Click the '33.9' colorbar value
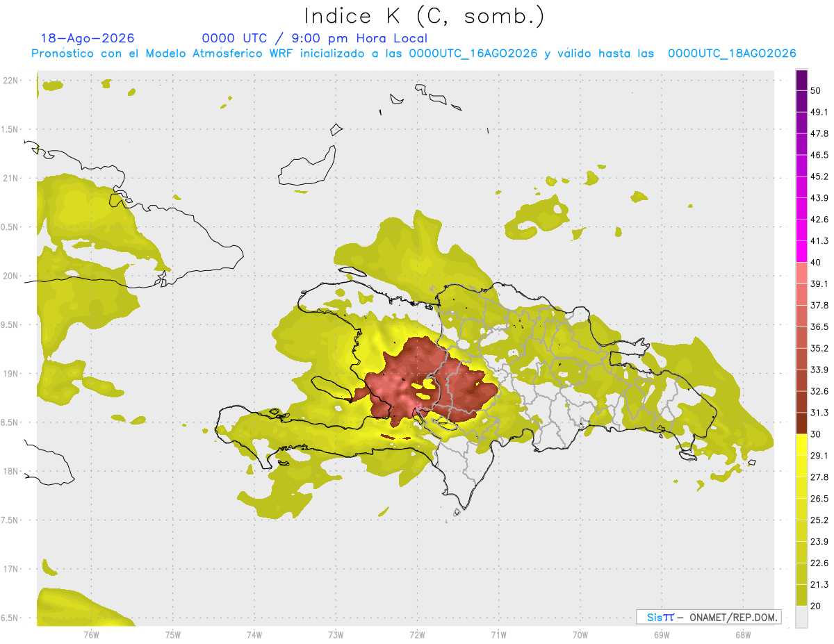The height and width of the screenshot is (644, 834). pyautogui.click(x=819, y=370)
